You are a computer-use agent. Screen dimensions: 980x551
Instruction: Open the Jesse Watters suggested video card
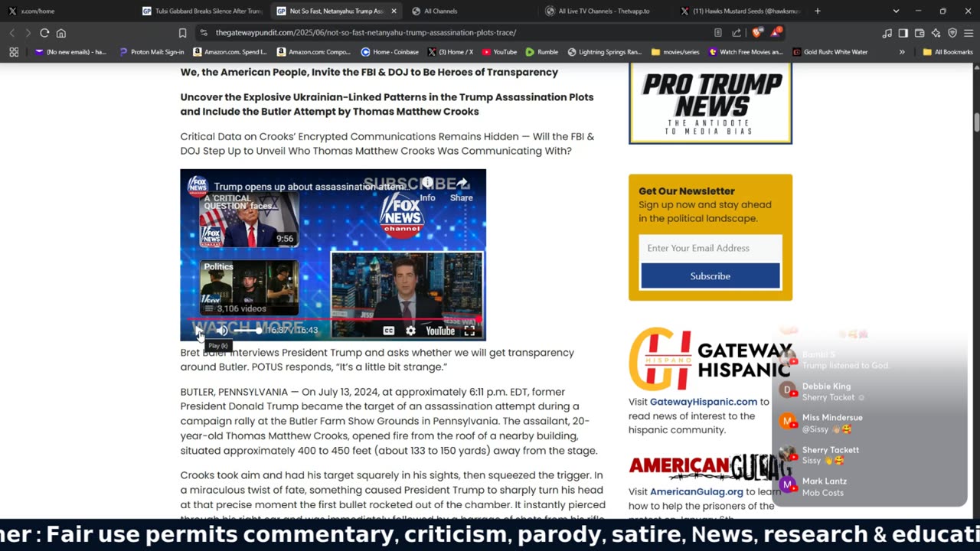[407, 293]
